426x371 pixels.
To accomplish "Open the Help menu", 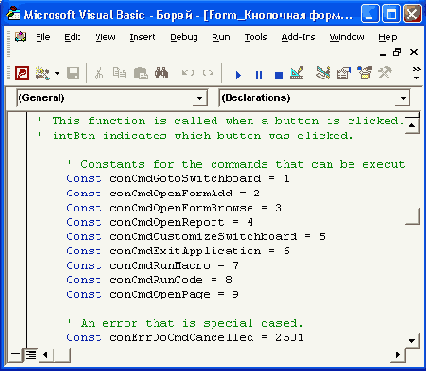I will 388,37.
